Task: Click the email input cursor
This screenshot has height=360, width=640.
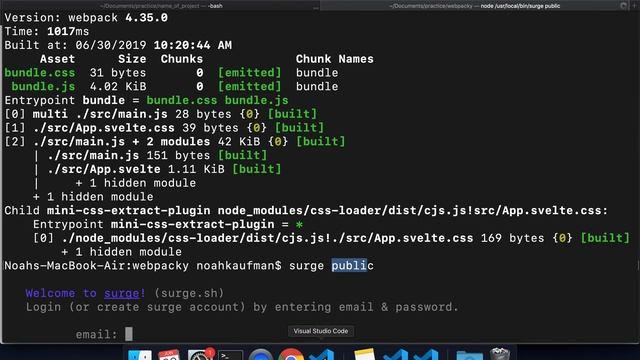Action: click(129, 334)
